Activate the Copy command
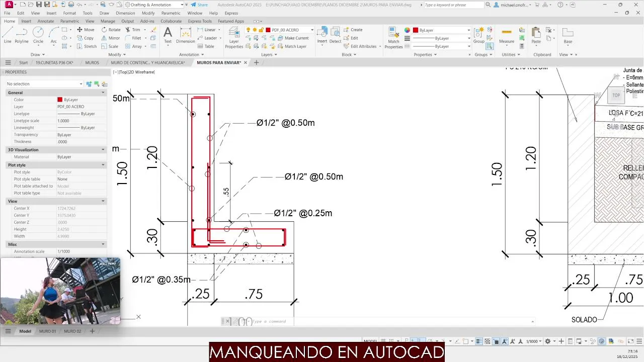644x362 pixels. (85, 38)
